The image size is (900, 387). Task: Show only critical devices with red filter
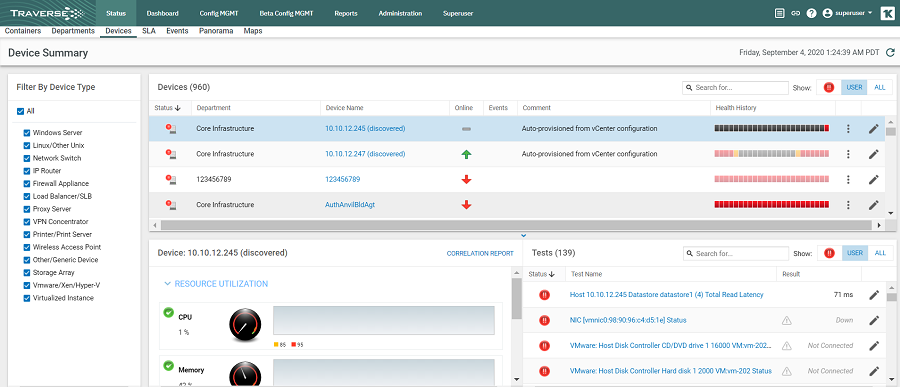point(828,88)
